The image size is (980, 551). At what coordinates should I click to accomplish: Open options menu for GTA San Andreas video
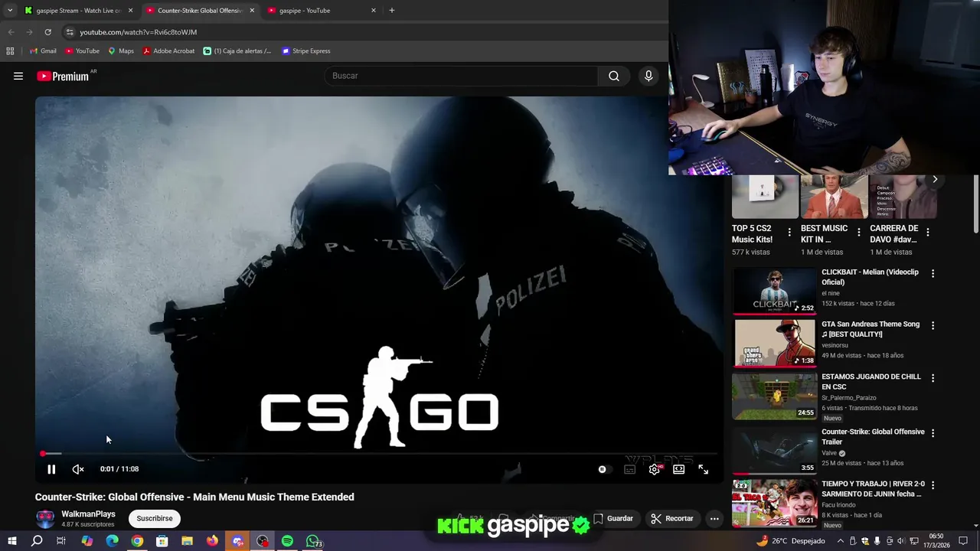[933, 325]
